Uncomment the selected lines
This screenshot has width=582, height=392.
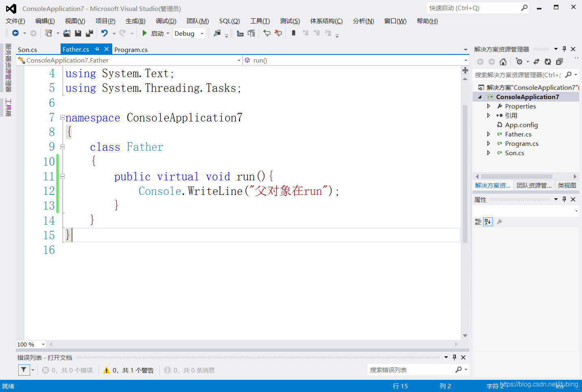tap(278, 33)
